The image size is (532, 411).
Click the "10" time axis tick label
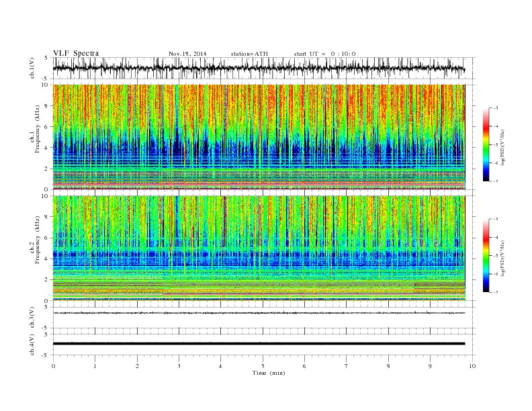pyautogui.click(x=472, y=366)
